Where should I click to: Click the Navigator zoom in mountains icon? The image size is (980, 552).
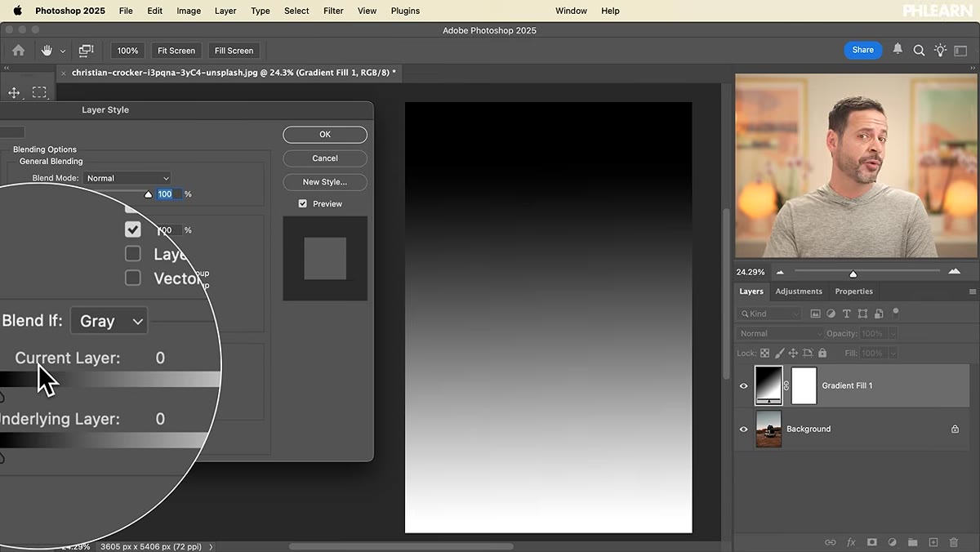tap(954, 271)
